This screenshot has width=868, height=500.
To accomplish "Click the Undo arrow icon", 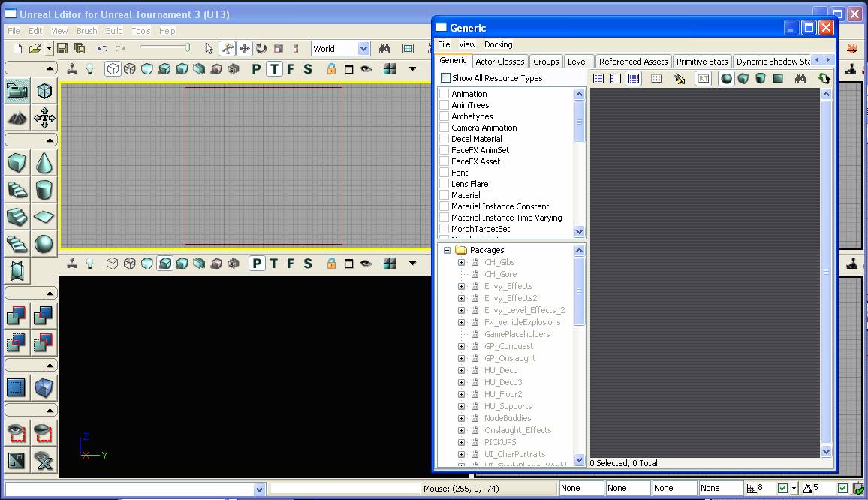I will (102, 48).
